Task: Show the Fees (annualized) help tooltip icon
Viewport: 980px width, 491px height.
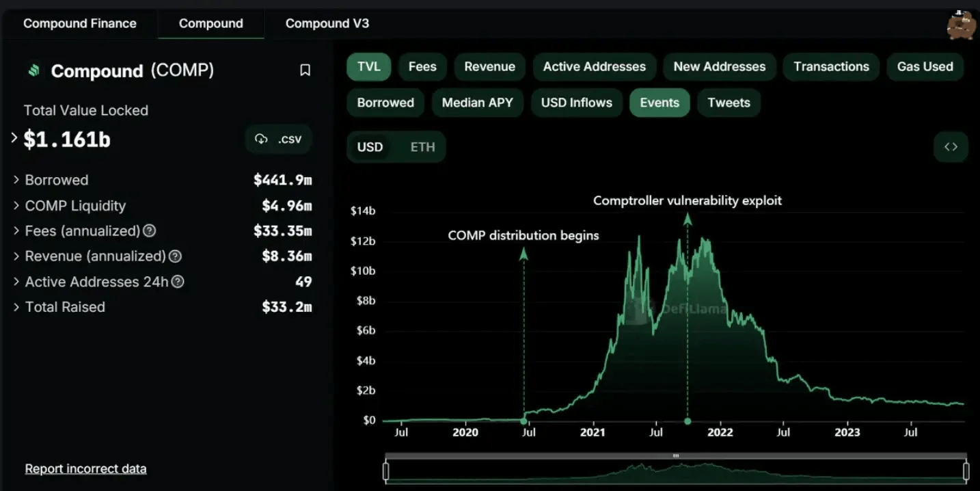Action: (x=149, y=231)
